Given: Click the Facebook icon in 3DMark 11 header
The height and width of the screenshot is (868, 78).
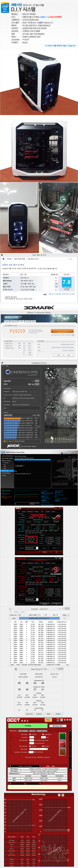Looking at the screenshot, I should pos(75,316).
